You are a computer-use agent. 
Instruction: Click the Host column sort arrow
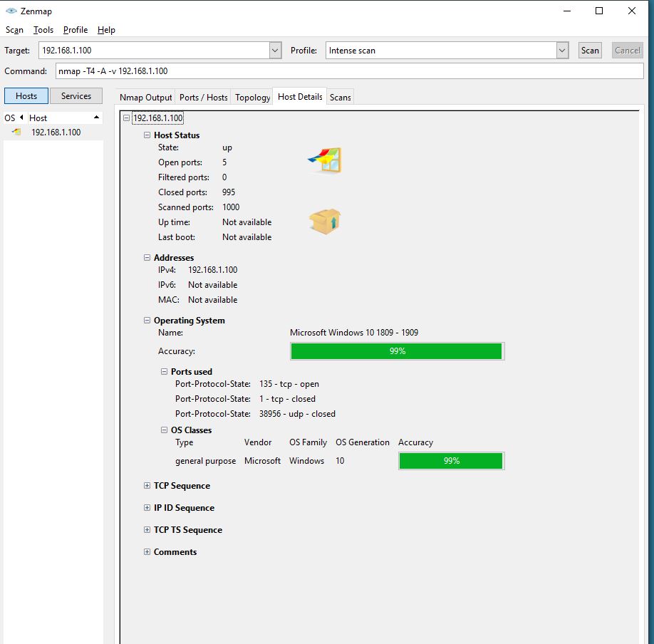(x=96, y=118)
